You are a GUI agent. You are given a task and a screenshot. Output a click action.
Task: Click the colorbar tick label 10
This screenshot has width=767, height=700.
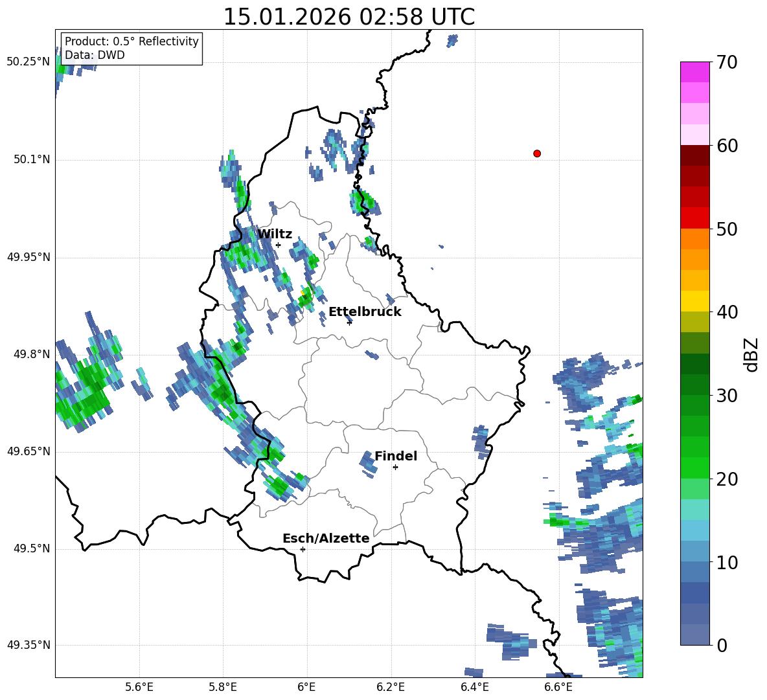click(727, 562)
